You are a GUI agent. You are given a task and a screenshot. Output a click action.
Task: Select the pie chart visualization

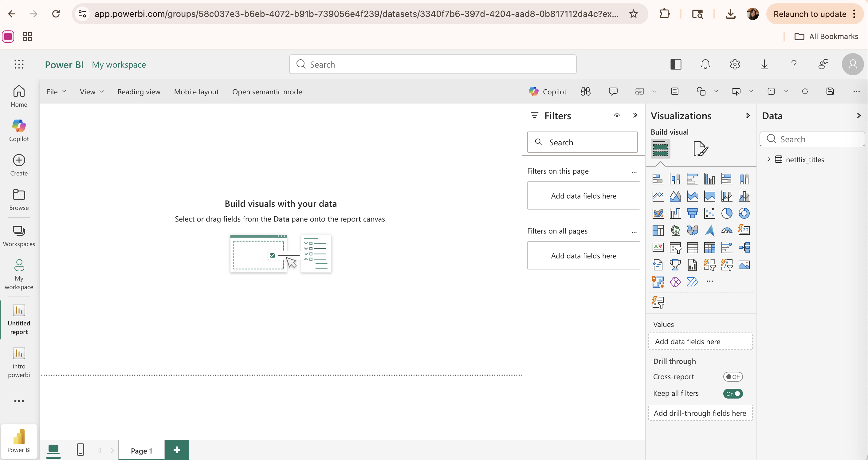726,213
